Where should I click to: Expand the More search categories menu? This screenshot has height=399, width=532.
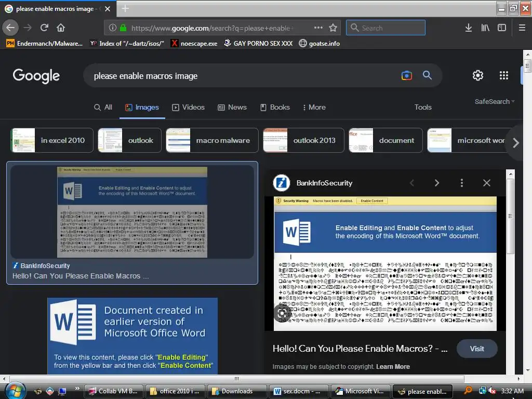[314, 107]
